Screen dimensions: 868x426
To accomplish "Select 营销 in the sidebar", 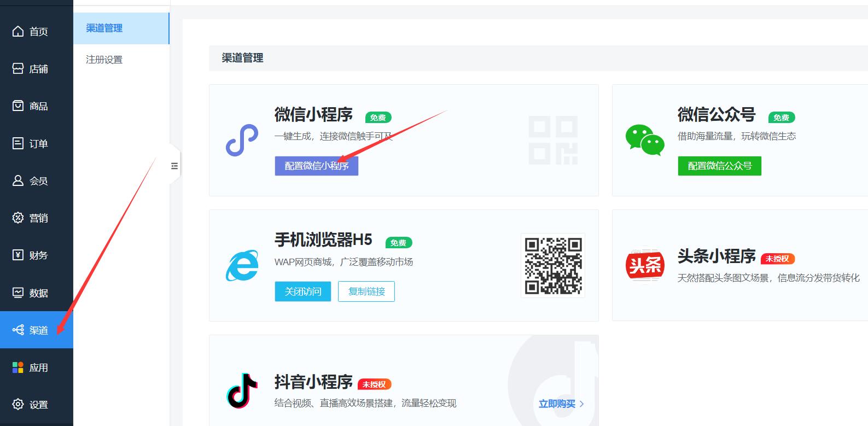I will (x=37, y=218).
